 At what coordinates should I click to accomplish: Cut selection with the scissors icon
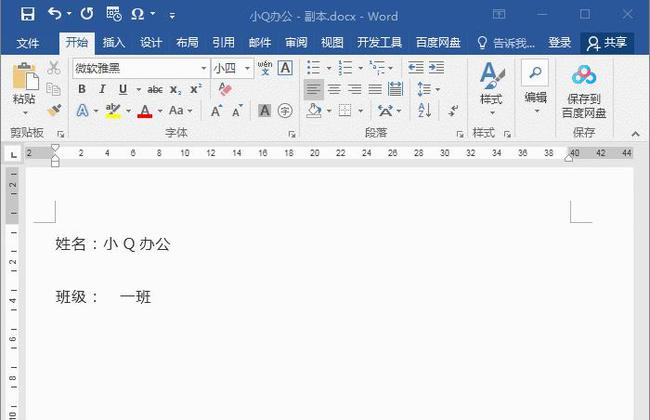point(53,68)
